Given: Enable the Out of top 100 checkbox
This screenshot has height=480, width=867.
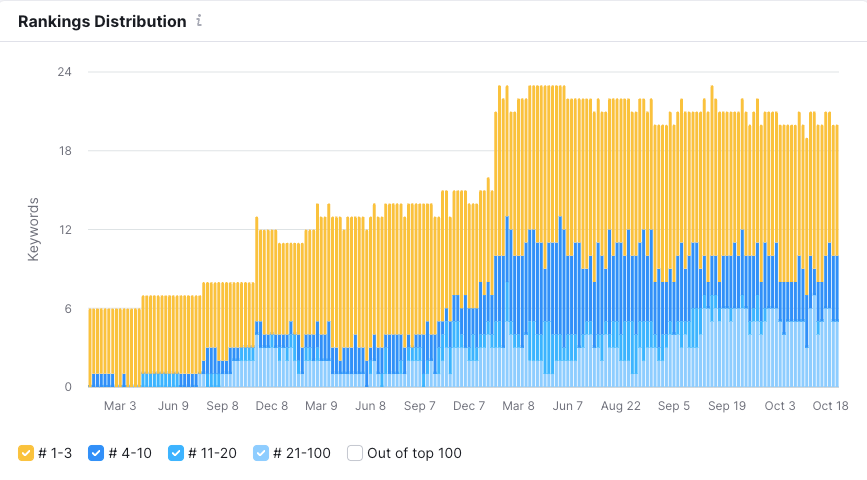Looking at the screenshot, I should tap(355, 453).
